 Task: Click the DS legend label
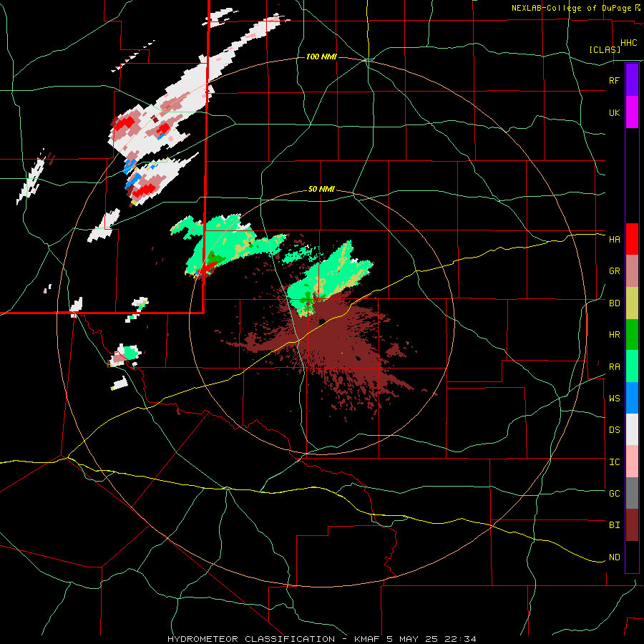(x=614, y=430)
